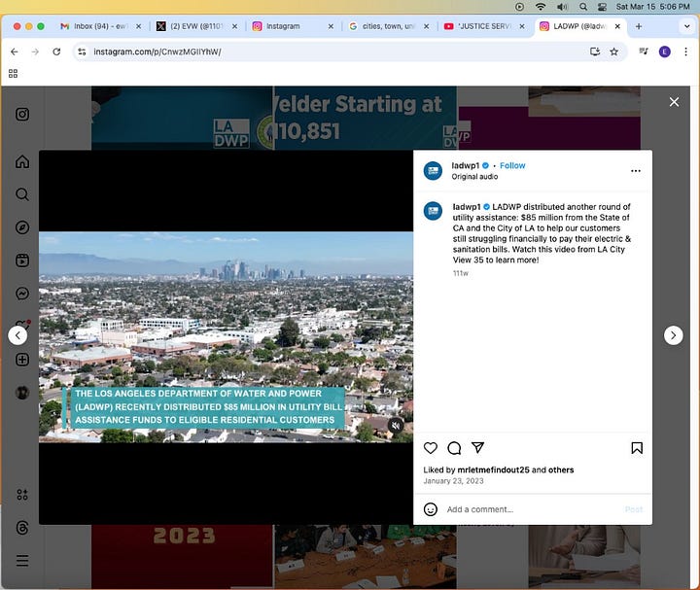
Task: Open Wi-Fi menu in macOS menu bar
Action: click(x=541, y=7)
